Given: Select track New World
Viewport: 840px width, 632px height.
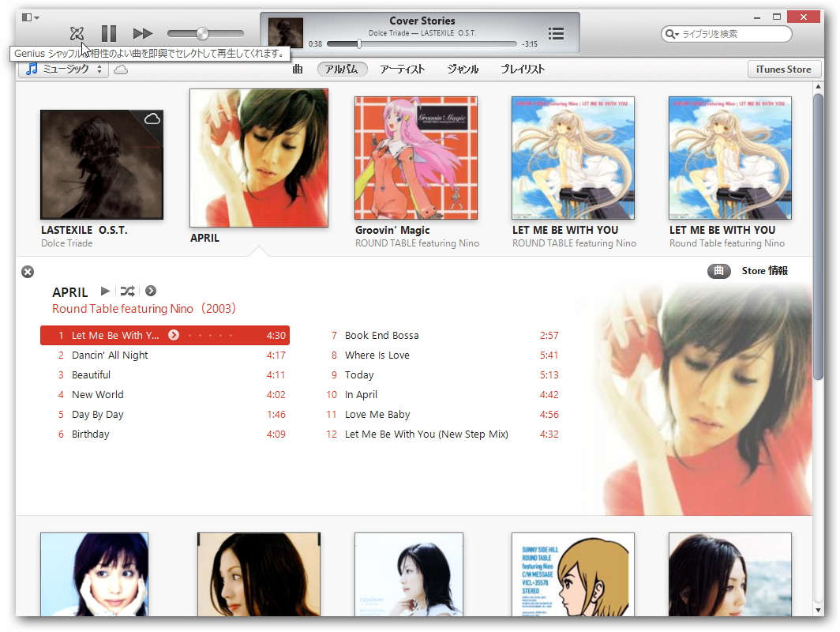Looking at the screenshot, I should pyautogui.click(x=165, y=394).
